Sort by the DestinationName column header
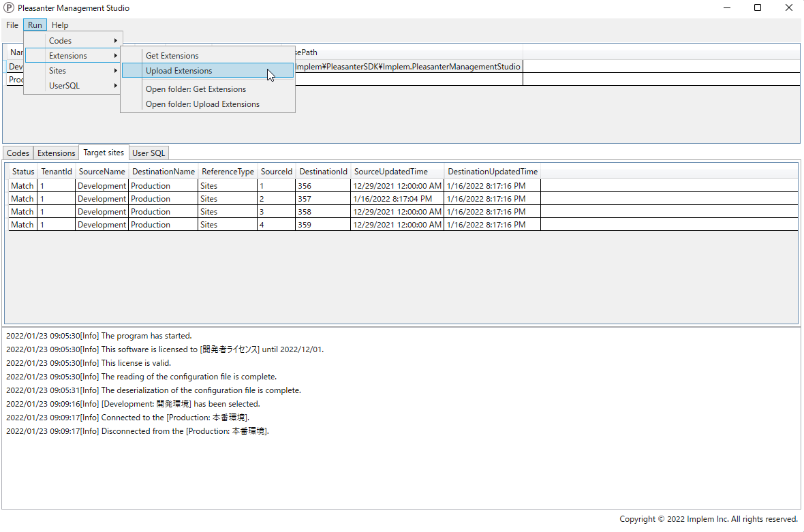804x532 pixels. pos(164,172)
